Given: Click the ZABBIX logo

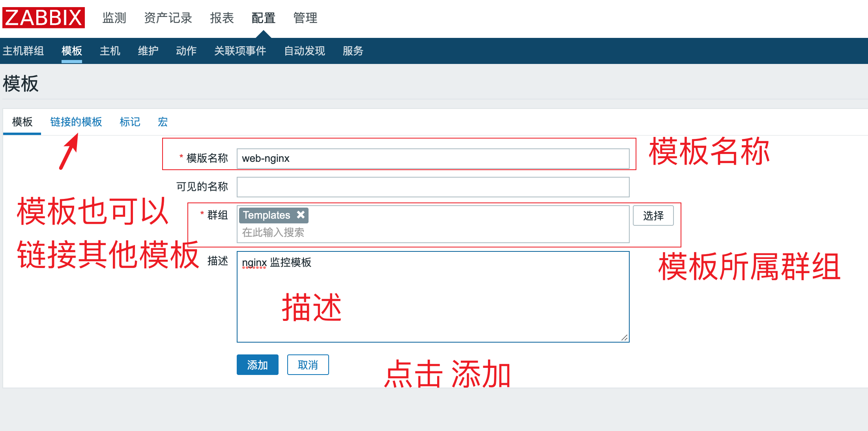Looking at the screenshot, I should (x=43, y=17).
